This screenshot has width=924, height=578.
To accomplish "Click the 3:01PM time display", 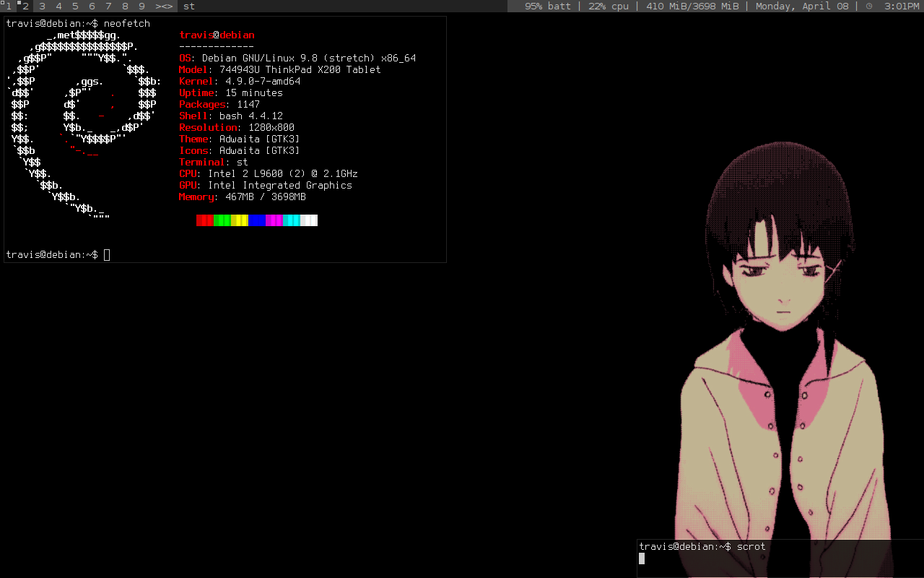I will pyautogui.click(x=902, y=7).
